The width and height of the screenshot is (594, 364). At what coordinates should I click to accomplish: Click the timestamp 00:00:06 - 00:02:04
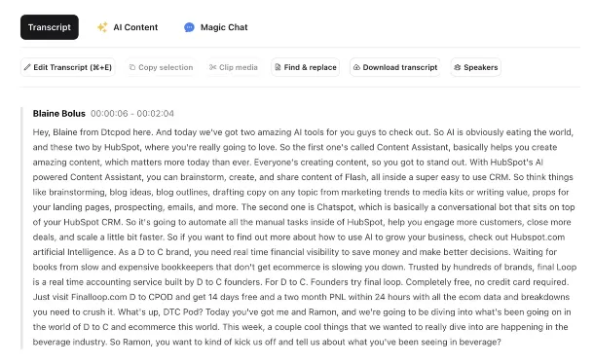pyautogui.click(x=132, y=114)
